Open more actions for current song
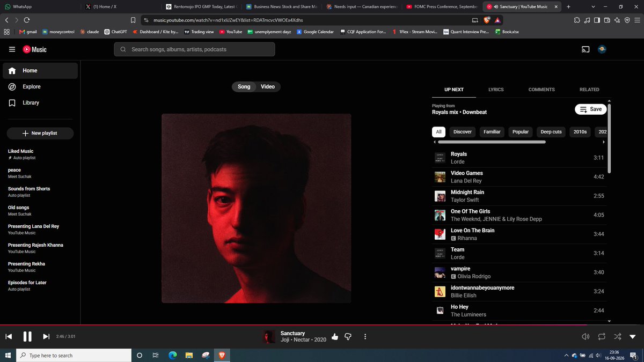 (x=365, y=337)
